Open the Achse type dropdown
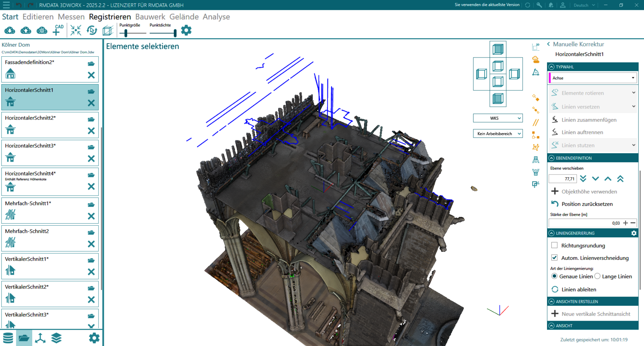644x346 pixels. [592, 78]
